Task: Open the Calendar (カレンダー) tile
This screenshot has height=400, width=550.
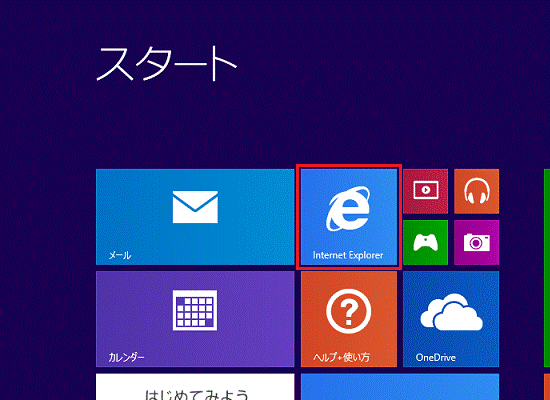Action: tap(195, 319)
